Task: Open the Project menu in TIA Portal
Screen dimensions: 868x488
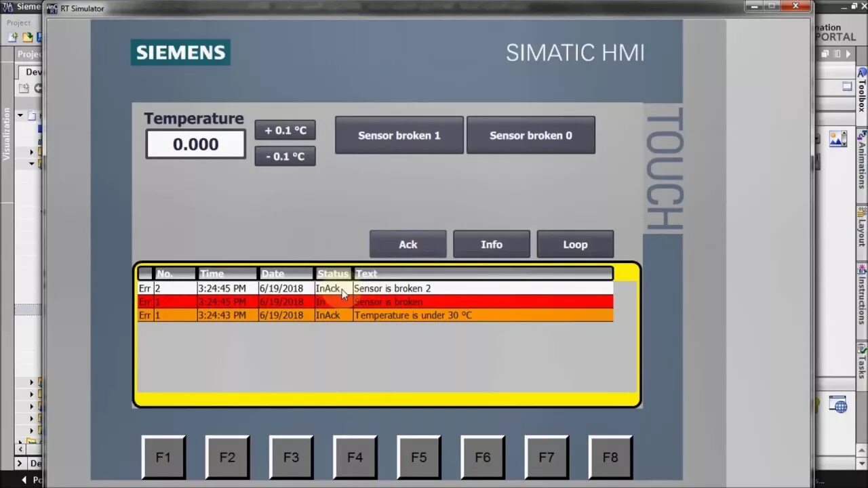Action: pos(19,22)
